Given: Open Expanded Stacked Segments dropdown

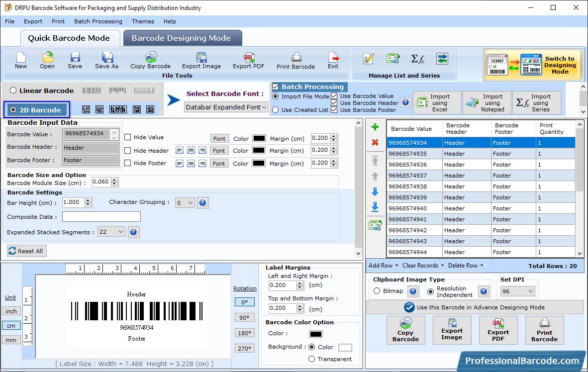Looking at the screenshot, I should (x=111, y=232).
